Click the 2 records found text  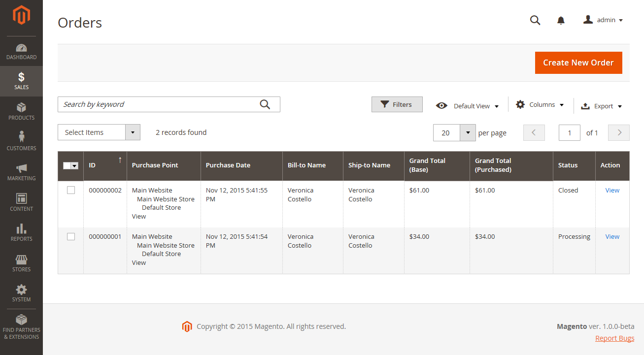[x=181, y=132]
